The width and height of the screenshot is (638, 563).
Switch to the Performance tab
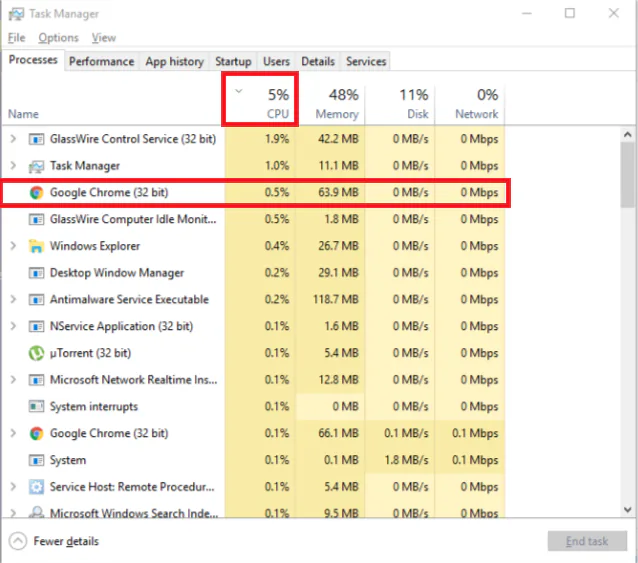(x=101, y=61)
